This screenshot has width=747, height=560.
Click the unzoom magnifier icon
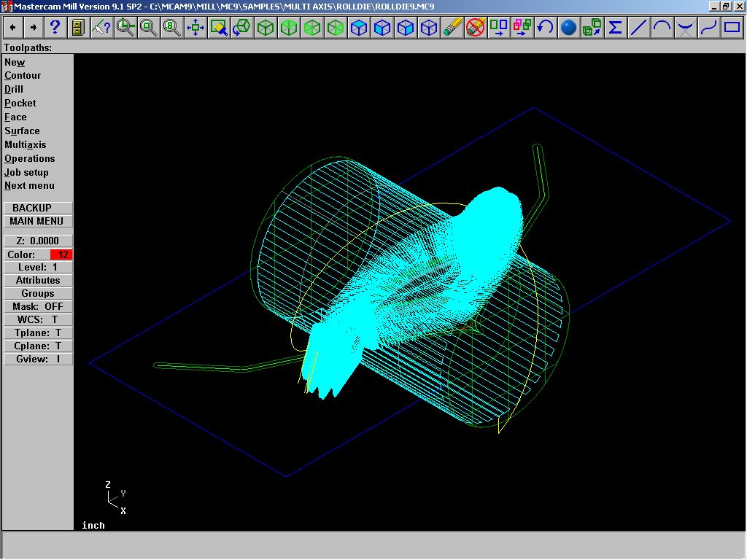pyautogui.click(x=149, y=28)
